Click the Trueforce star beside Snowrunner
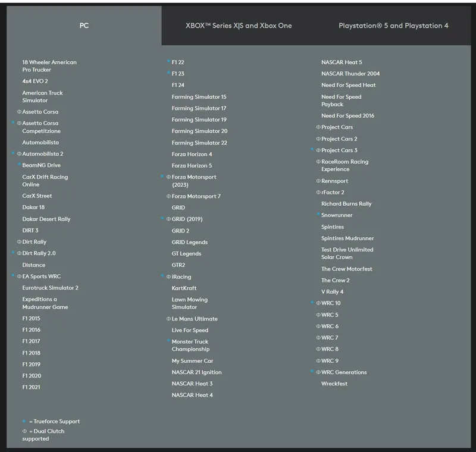This screenshot has width=476, height=452. point(318,214)
